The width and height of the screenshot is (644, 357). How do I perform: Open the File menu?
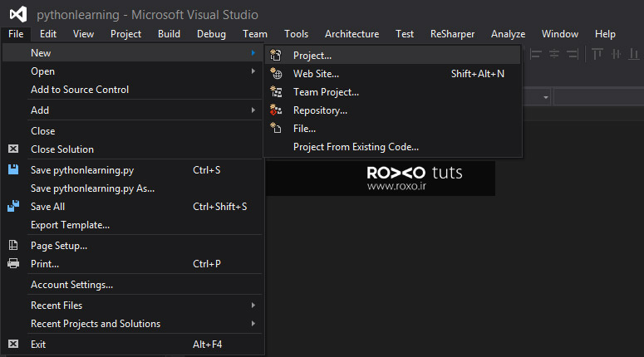pyautogui.click(x=16, y=34)
